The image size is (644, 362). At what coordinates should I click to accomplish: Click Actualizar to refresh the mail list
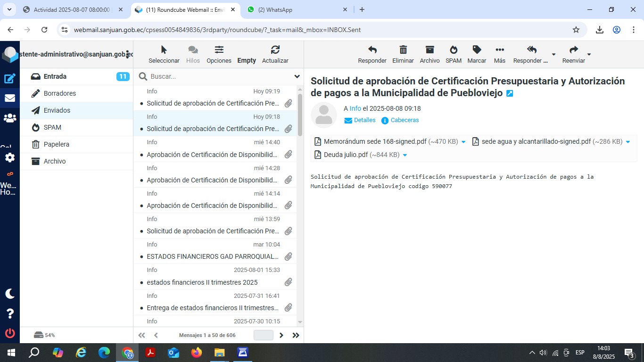[x=275, y=54]
